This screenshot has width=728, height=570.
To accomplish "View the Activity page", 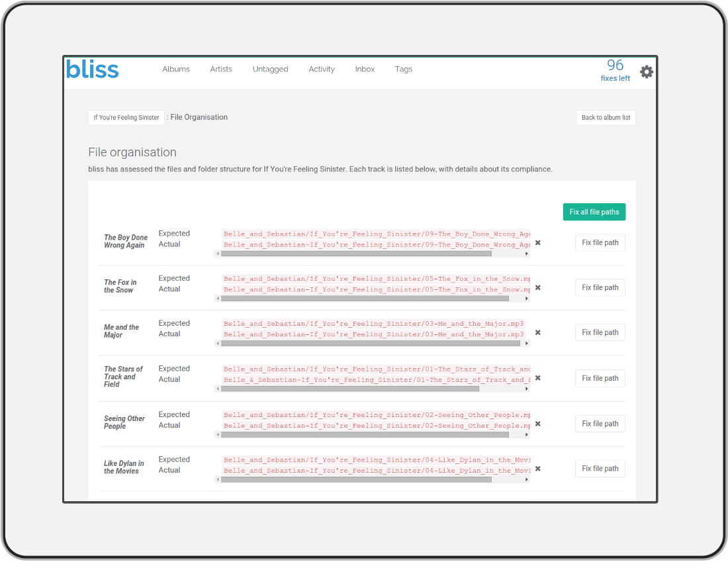I will tap(322, 70).
